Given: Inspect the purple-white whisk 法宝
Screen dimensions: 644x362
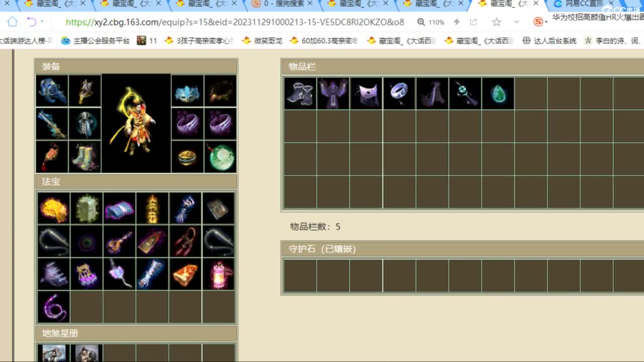Looking at the screenshot, I should point(119,274).
